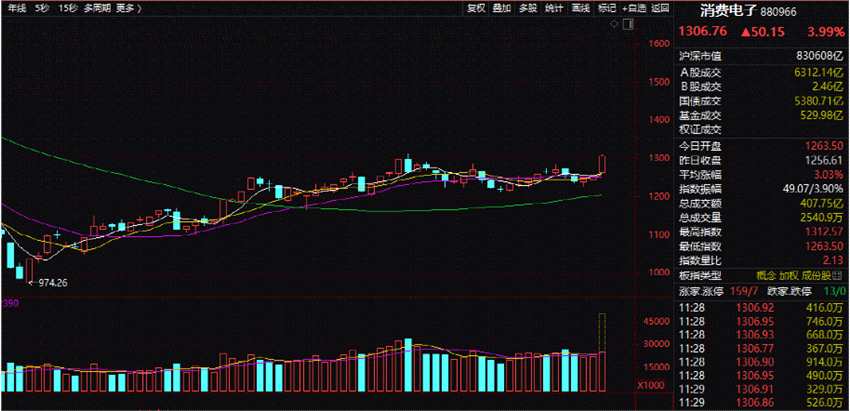Click the 概念 type link
Screen dimensions: 850x411
click(765, 275)
